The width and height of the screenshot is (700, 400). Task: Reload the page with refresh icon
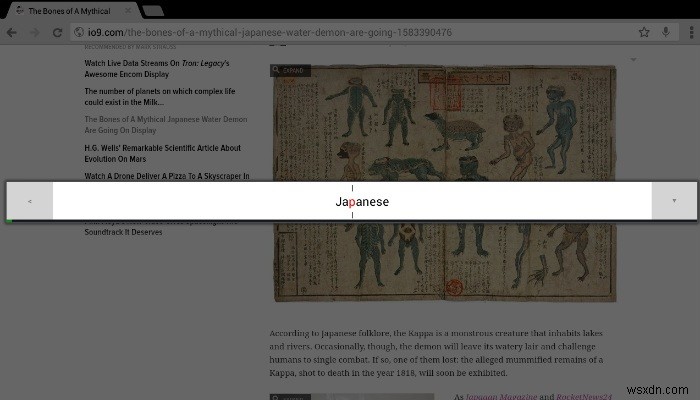point(59,33)
